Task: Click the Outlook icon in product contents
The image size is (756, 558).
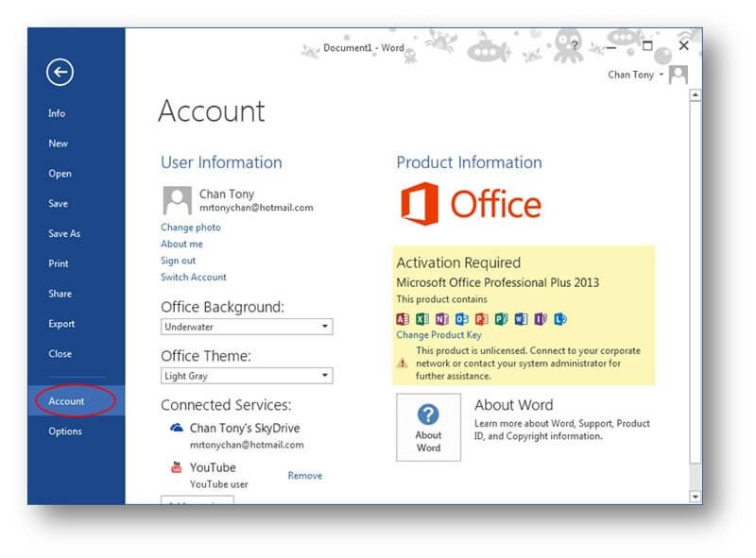Action: 462,319
